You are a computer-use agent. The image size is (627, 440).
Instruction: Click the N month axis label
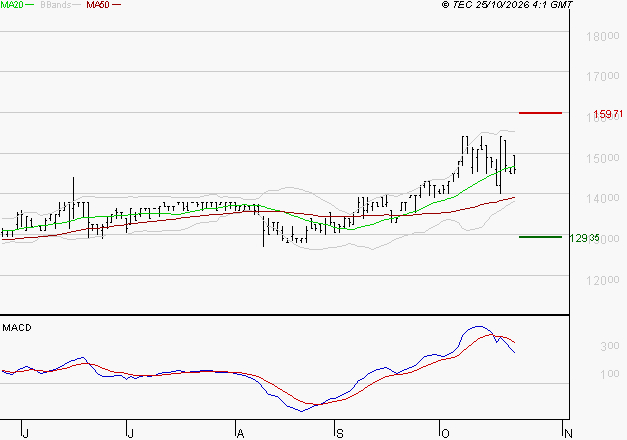coord(568,433)
